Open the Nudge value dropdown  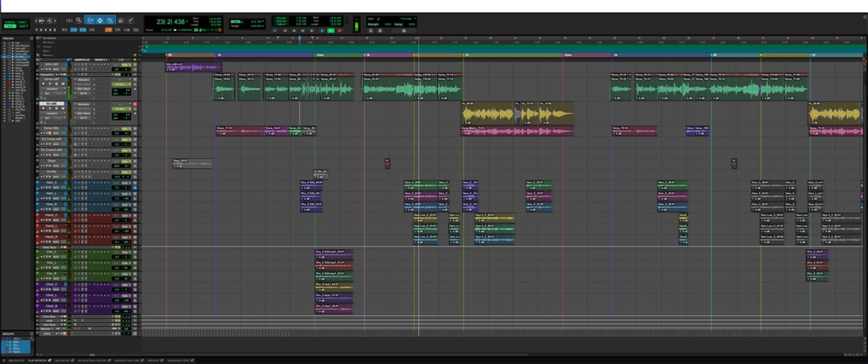(256, 26)
